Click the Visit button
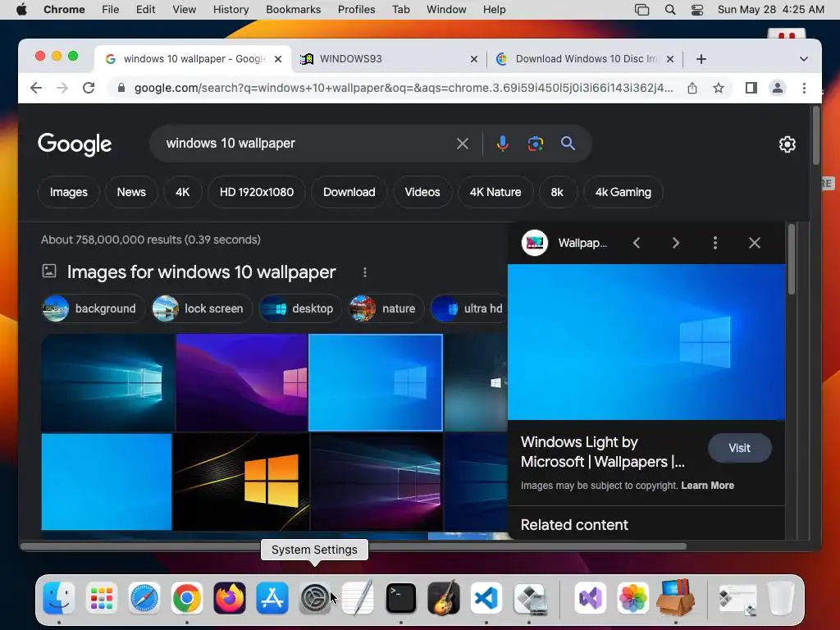Screen dimensions: 840x630 739,448
